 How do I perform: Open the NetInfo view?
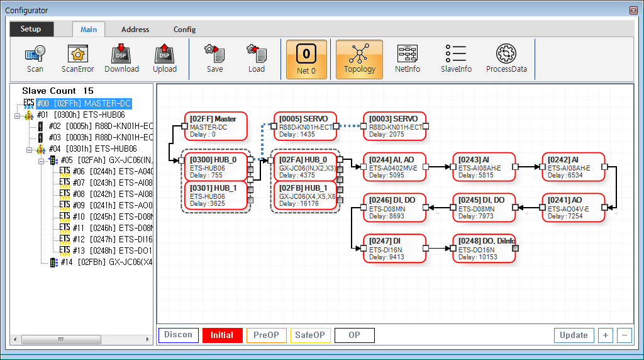[x=408, y=59]
